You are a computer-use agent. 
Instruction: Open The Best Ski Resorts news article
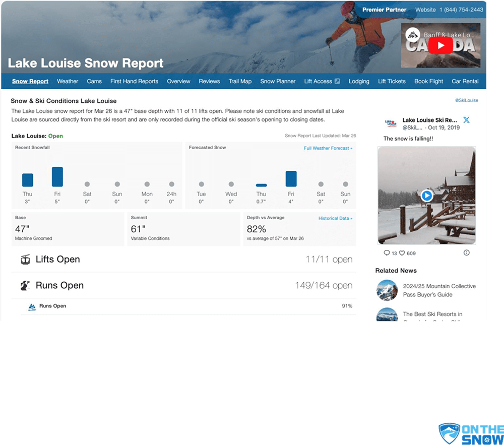click(x=432, y=315)
